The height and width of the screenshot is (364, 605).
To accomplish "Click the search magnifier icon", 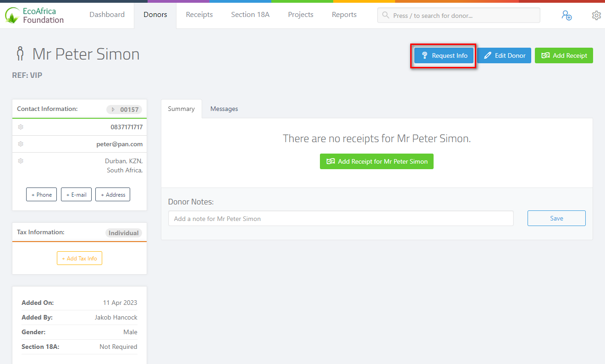I will [385, 15].
